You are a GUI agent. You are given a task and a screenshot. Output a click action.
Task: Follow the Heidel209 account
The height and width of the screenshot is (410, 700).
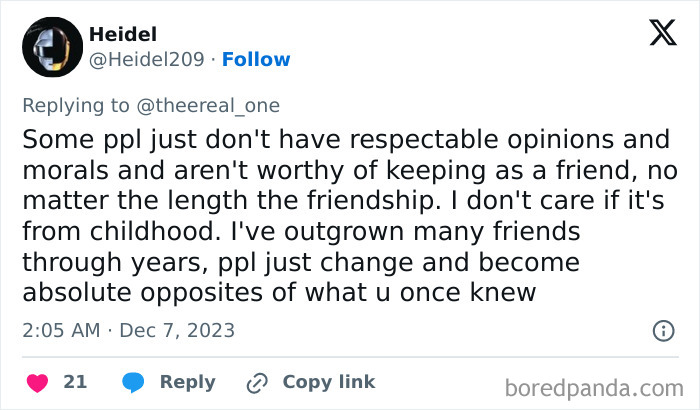(x=256, y=60)
